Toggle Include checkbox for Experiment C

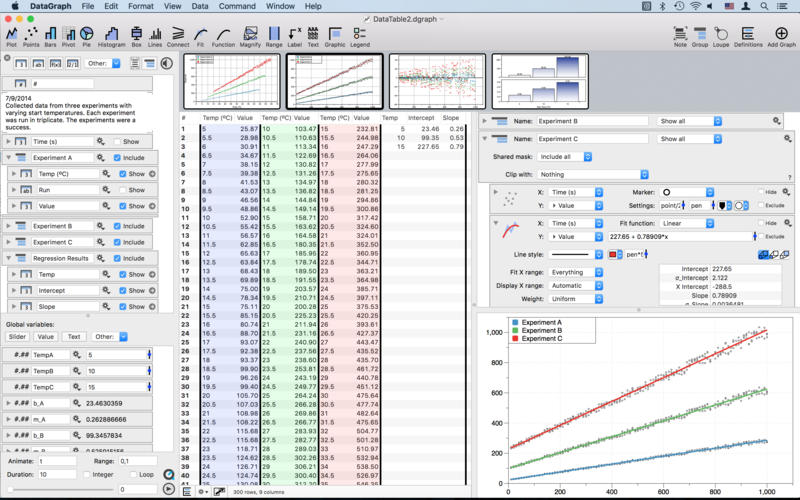click(x=117, y=242)
